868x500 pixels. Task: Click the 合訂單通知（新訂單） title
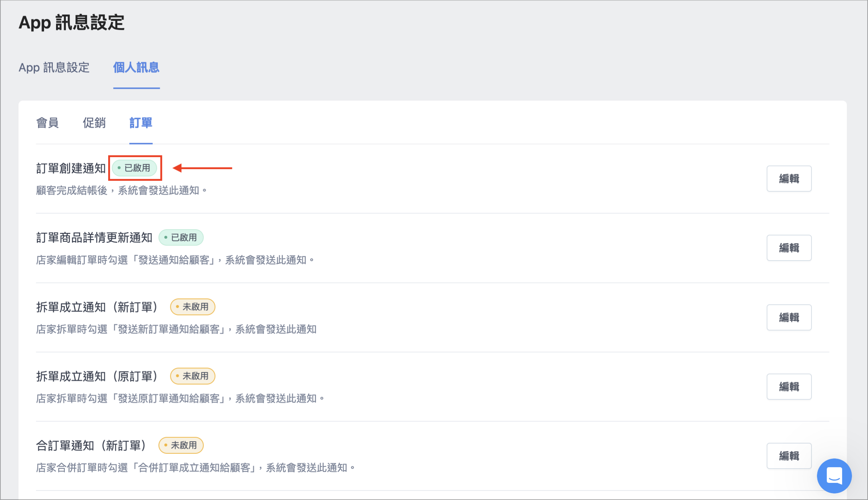pos(91,445)
